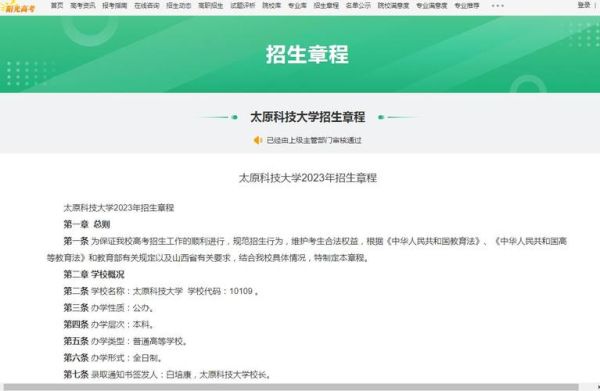Open the 院校库 navigation item
The image size is (600, 391).
tap(271, 5)
